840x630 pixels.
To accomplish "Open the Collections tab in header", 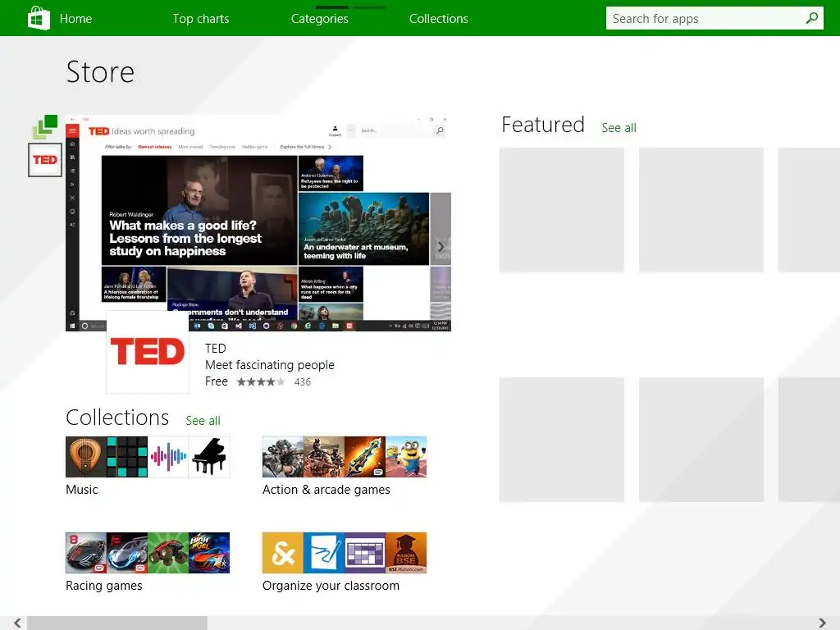I will click(x=439, y=19).
